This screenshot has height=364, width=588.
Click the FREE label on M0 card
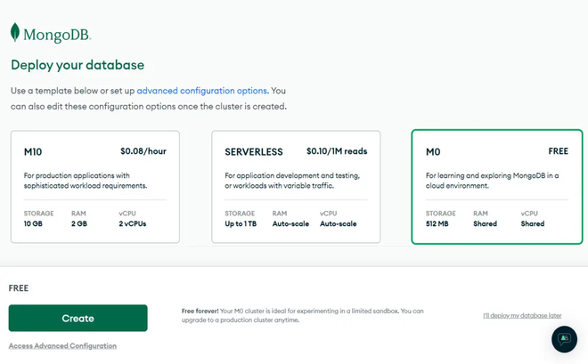[x=558, y=151]
